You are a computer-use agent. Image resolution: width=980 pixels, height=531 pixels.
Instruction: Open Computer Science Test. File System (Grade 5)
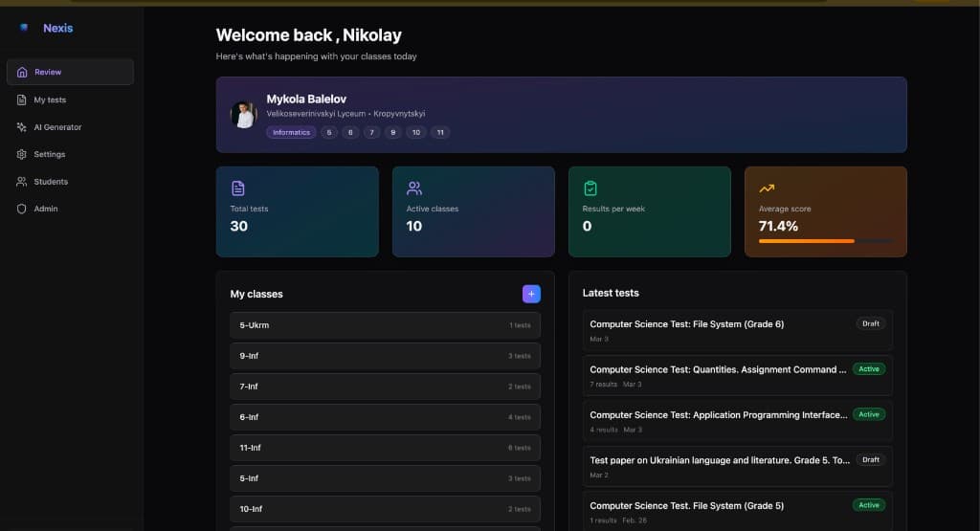click(x=738, y=511)
